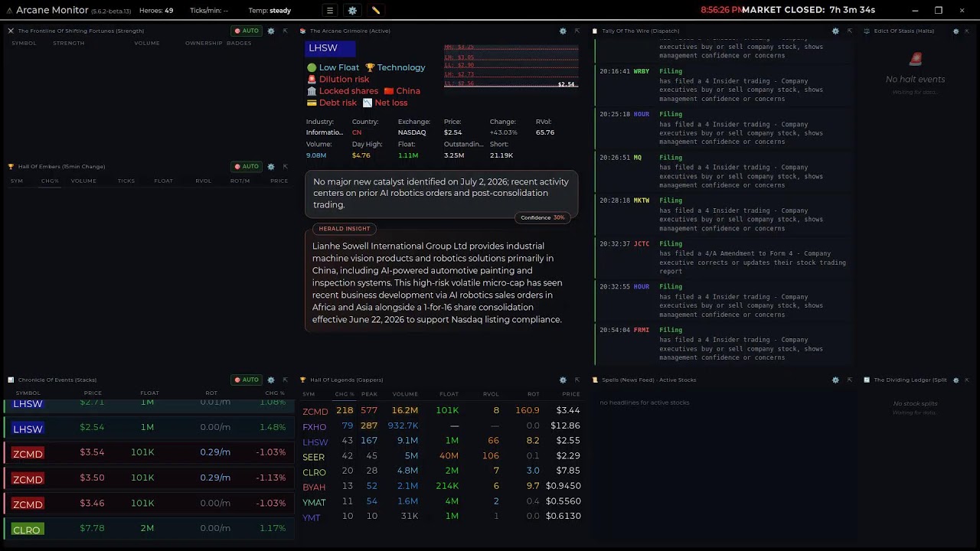Screen dimensions: 980x551
Task: Select BYAH symbol in Hall Of Legends
Action: click(x=314, y=487)
